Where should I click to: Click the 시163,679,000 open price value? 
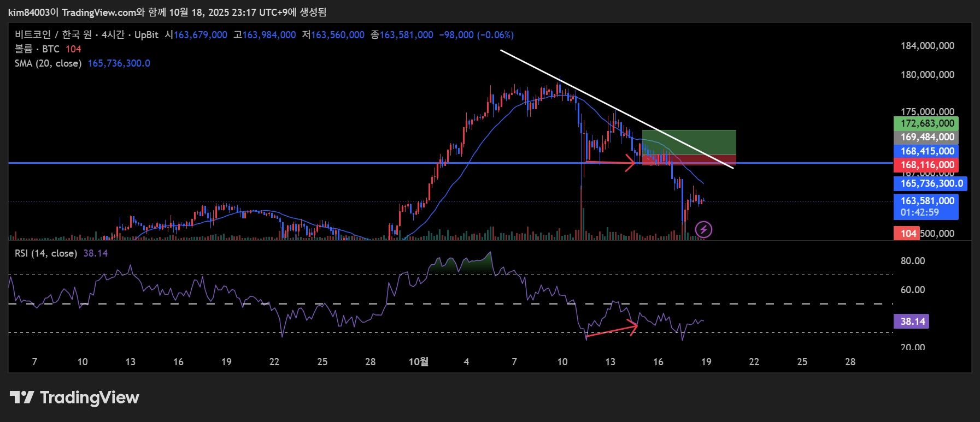point(196,35)
